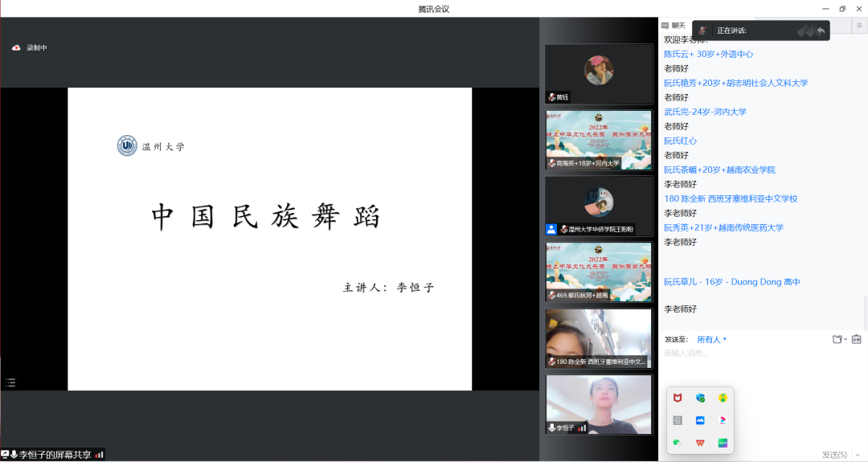Click the red recording cloud icon
Image resolution: width=868 pixels, height=462 pixels.
pos(16,47)
